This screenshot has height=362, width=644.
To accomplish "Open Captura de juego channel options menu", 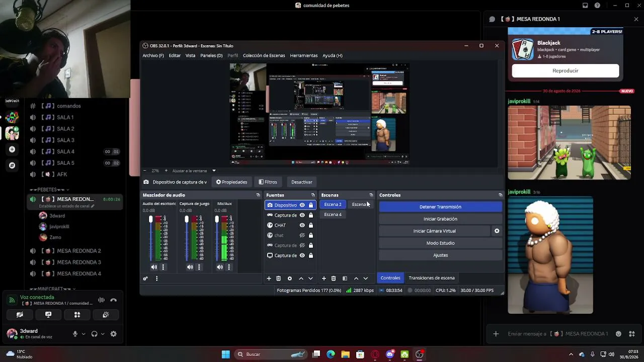I will [x=199, y=267].
